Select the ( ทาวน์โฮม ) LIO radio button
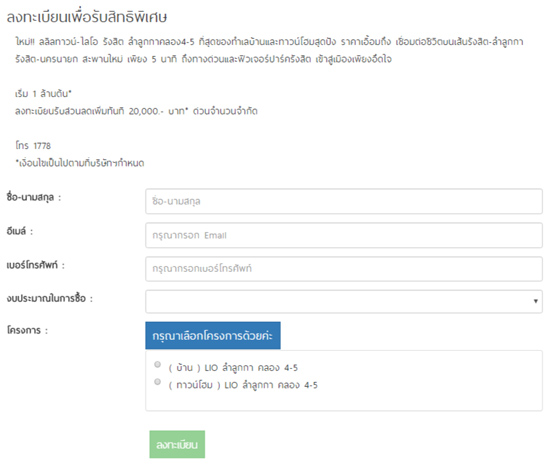Image resolution: width=550 pixels, height=466 pixels. 157,381
